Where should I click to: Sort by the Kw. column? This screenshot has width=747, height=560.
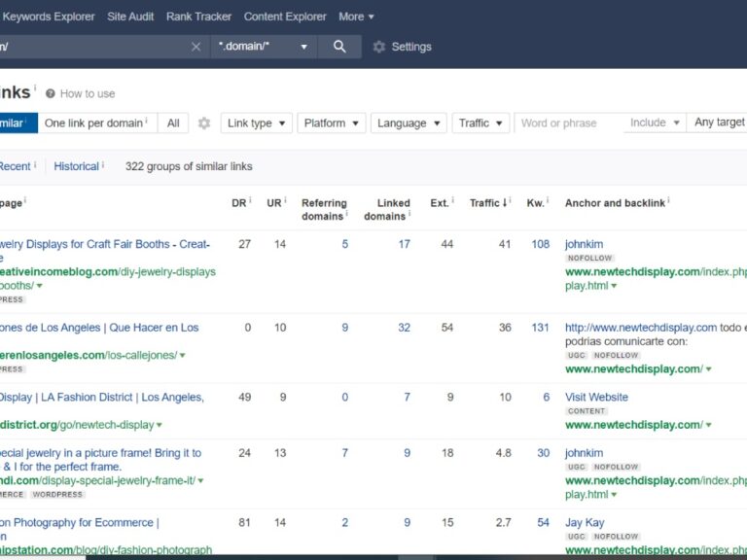tap(535, 203)
